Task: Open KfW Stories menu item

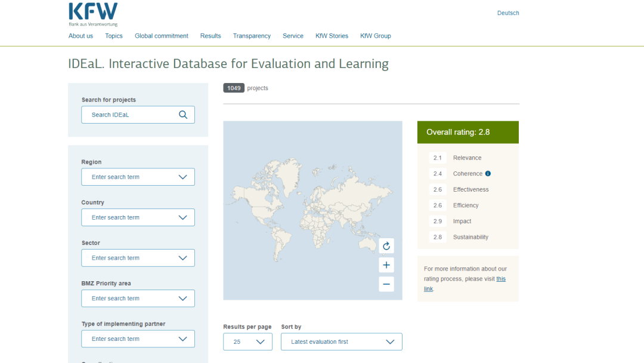Action: (x=332, y=36)
